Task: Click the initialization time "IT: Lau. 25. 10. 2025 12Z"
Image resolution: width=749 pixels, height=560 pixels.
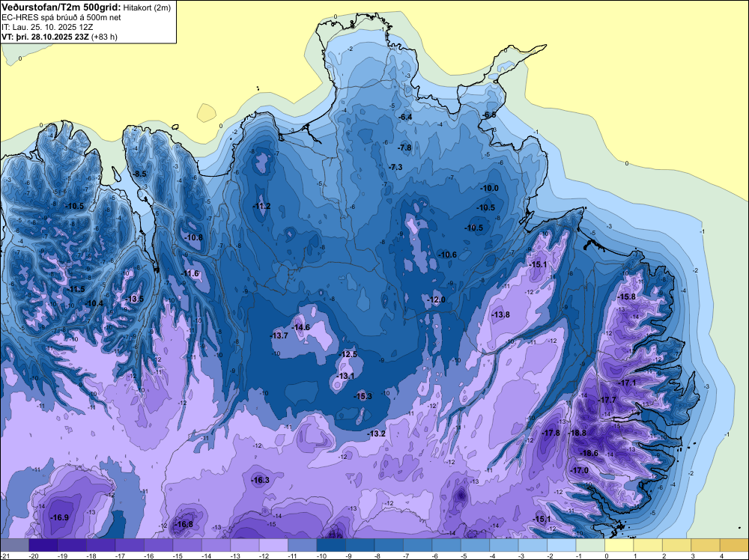Action: click(46, 27)
